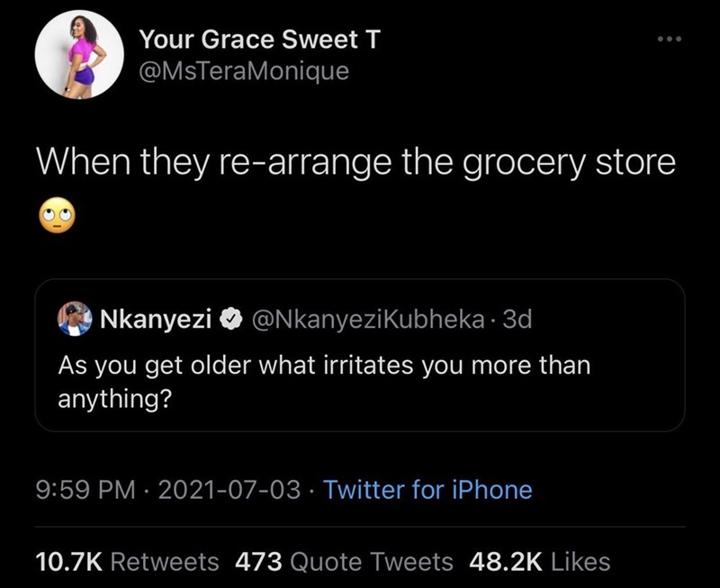Click the 3d timestamp on the quoted tweet
Image resolution: width=720 pixels, height=588 pixels.
517,320
